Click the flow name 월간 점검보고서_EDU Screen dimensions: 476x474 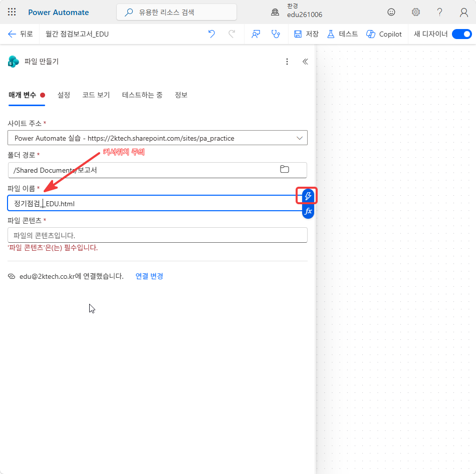pos(77,34)
